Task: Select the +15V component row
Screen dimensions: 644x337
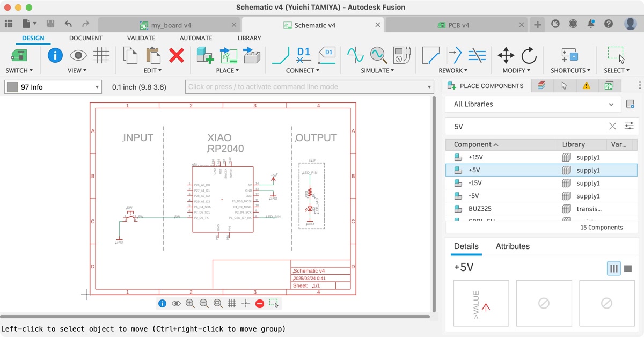Action: (x=541, y=157)
